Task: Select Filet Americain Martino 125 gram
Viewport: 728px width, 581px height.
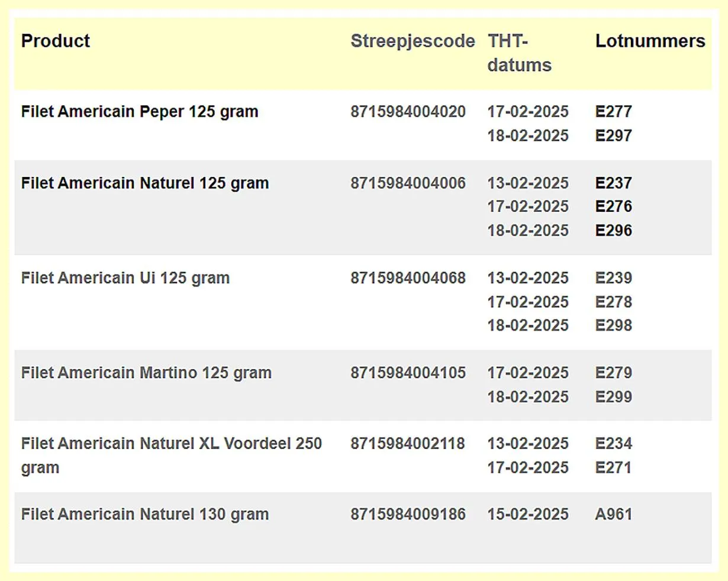Action: [x=146, y=373]
